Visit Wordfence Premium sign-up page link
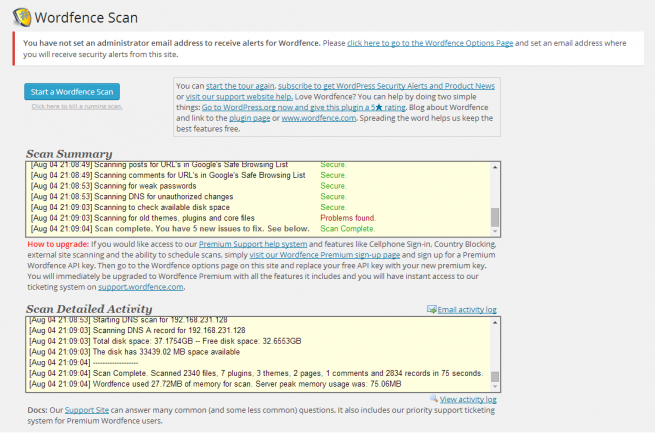Image resolution: width=655 pixels, height=433 pixels. pos(325,255)
